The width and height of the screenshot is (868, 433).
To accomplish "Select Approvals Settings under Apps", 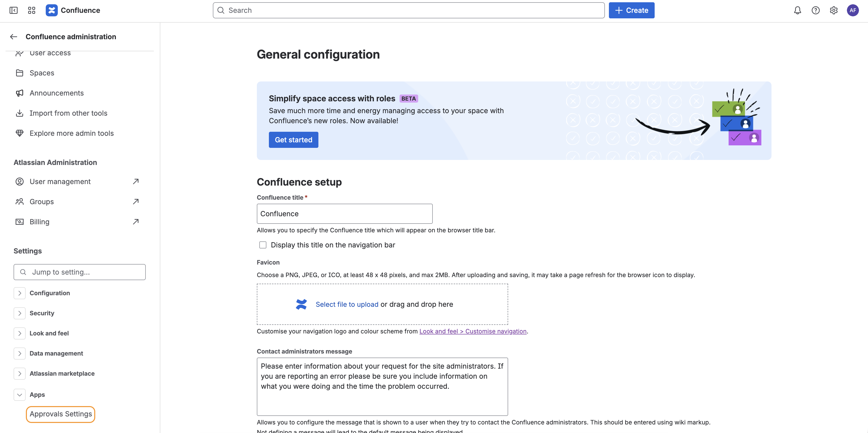I will pyautogui.click(x=61, y=414).
